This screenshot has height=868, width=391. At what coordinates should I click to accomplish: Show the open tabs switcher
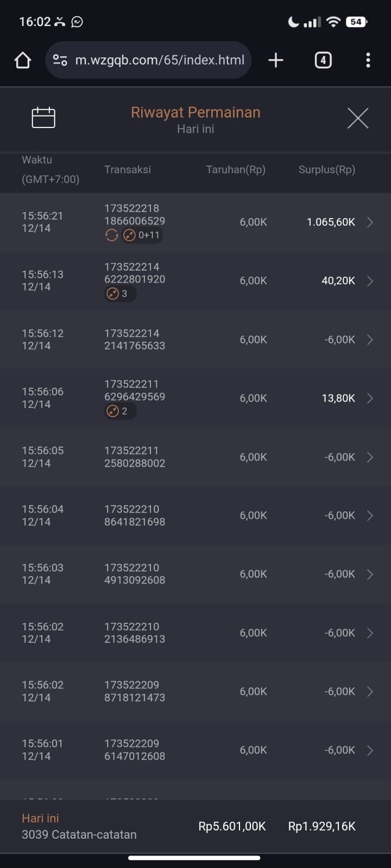[x=323, y=60]
